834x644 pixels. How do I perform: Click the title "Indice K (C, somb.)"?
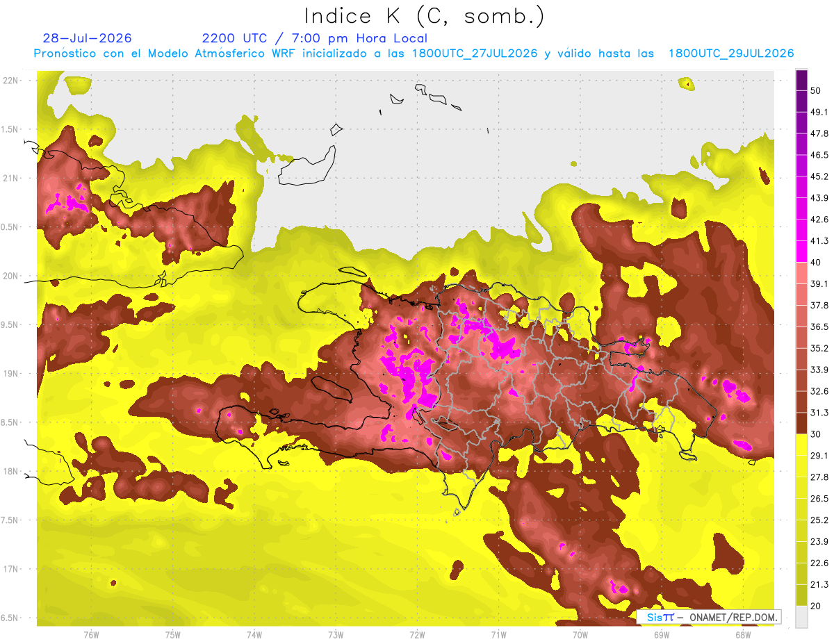425,16
